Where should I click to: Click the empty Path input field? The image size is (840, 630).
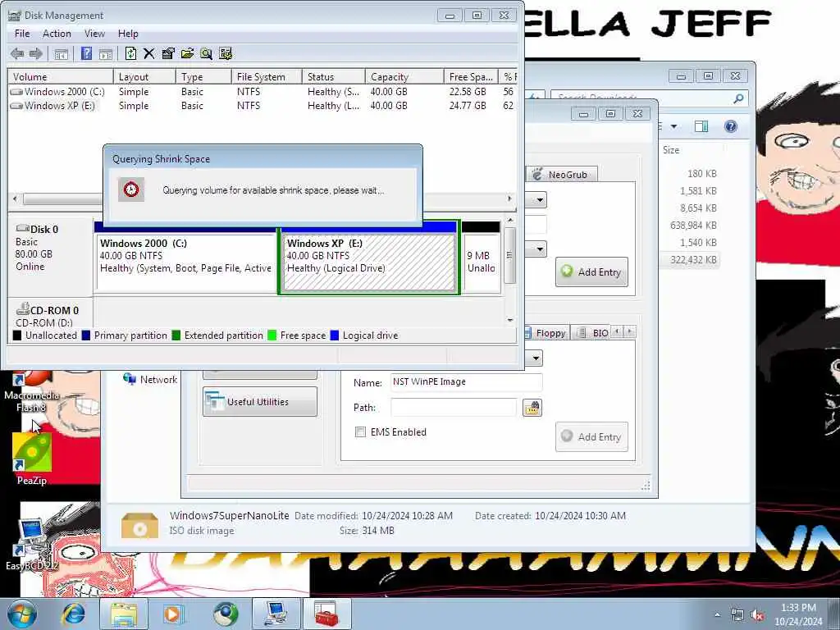coord(454,408)
